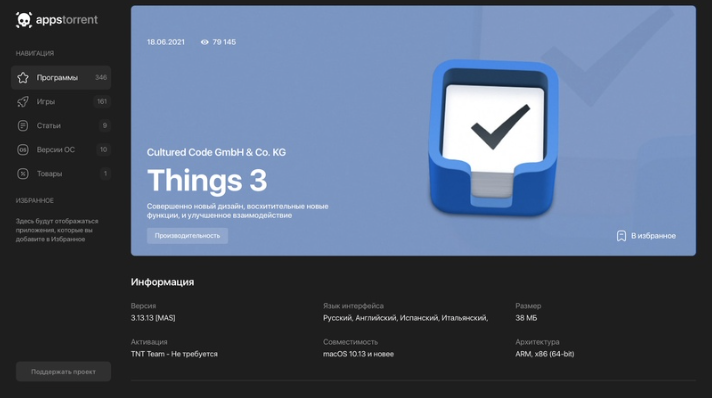This screenshot has width=712, height=398.
Task: Click the interface languages list
Action: pyautogui.click(x=405, y=318)
